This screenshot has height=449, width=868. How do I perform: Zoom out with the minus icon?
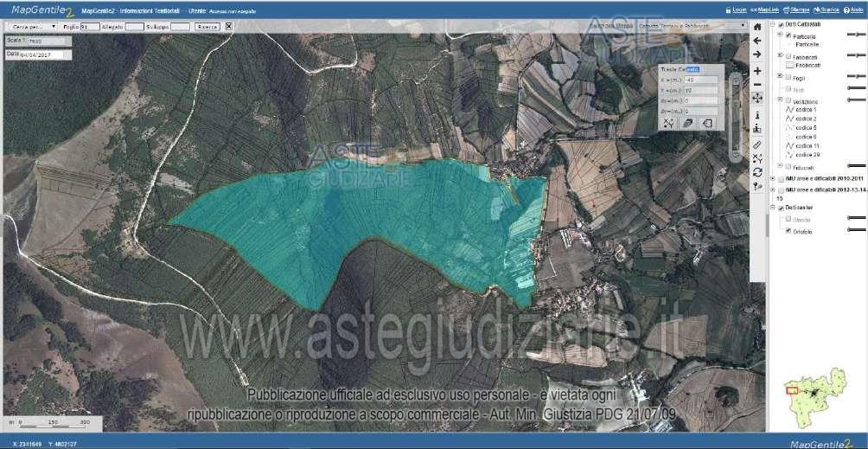757,84
